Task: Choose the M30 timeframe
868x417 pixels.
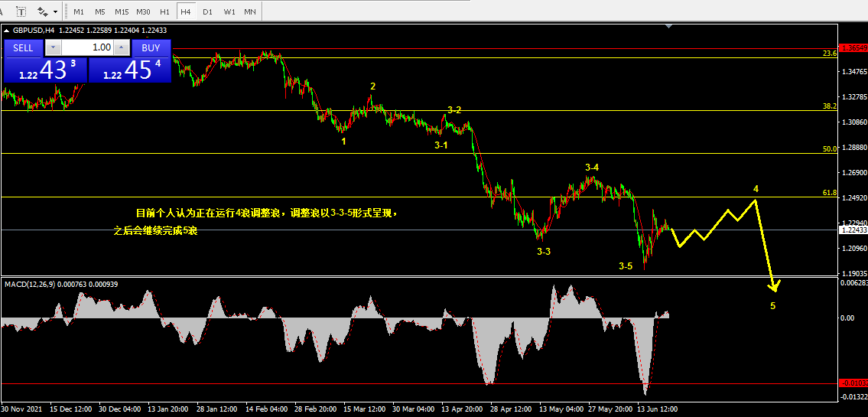Action: pos(143,11)
